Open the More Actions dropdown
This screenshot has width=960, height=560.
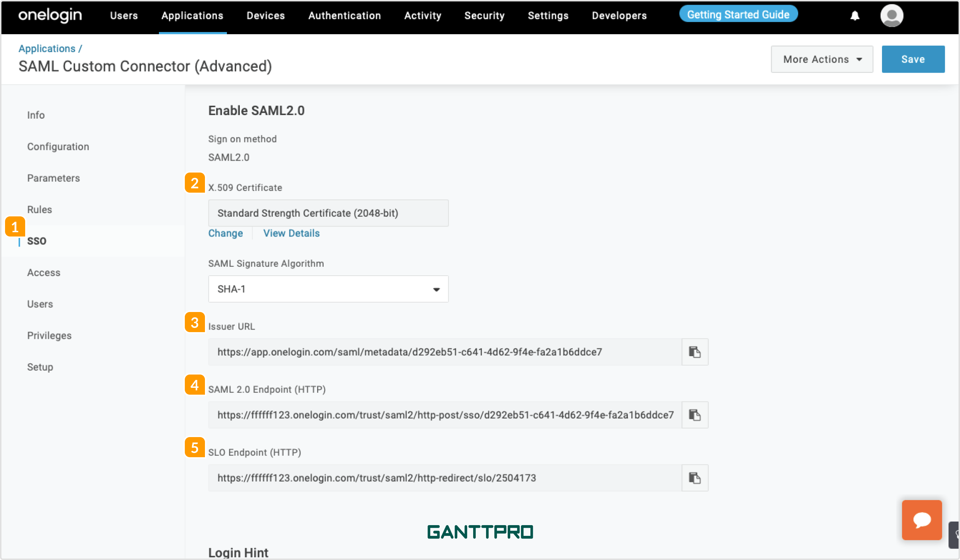tap(822, 59)
